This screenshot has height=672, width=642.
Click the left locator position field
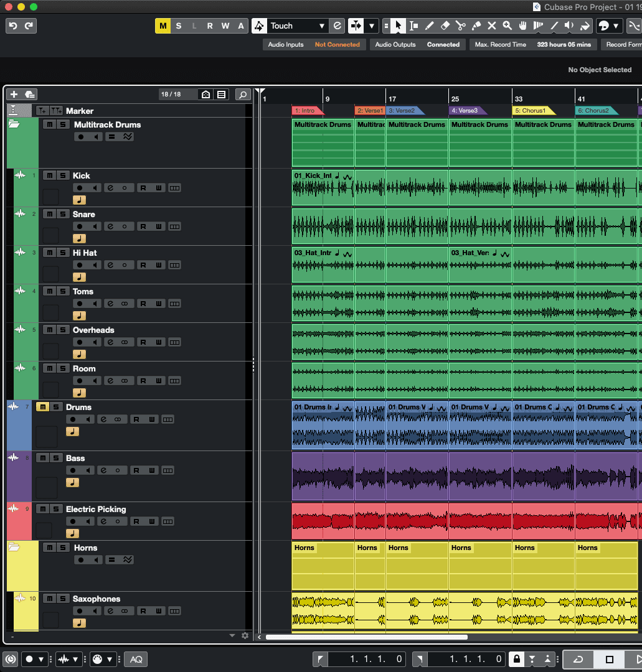point(367,659)
